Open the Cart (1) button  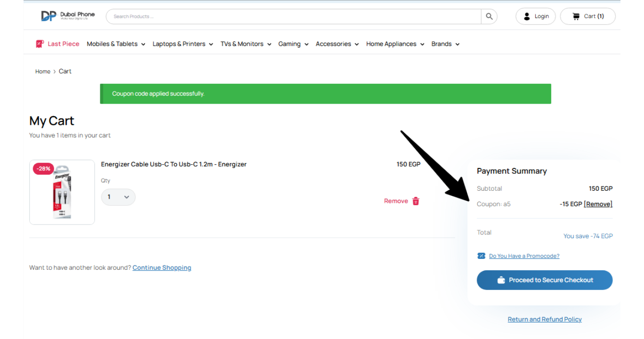(588, 16)
